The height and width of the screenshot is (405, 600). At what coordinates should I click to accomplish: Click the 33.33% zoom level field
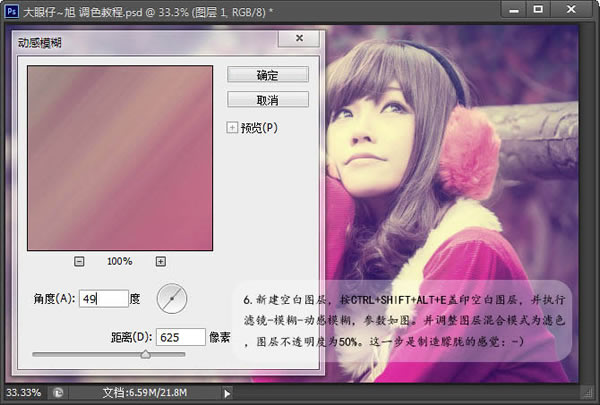[23, 393]
